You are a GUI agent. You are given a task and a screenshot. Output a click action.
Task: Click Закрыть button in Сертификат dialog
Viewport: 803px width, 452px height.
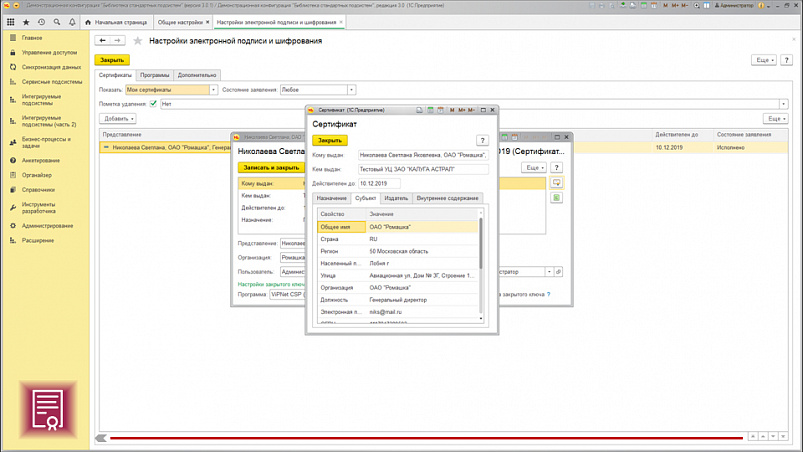[330, 141]
